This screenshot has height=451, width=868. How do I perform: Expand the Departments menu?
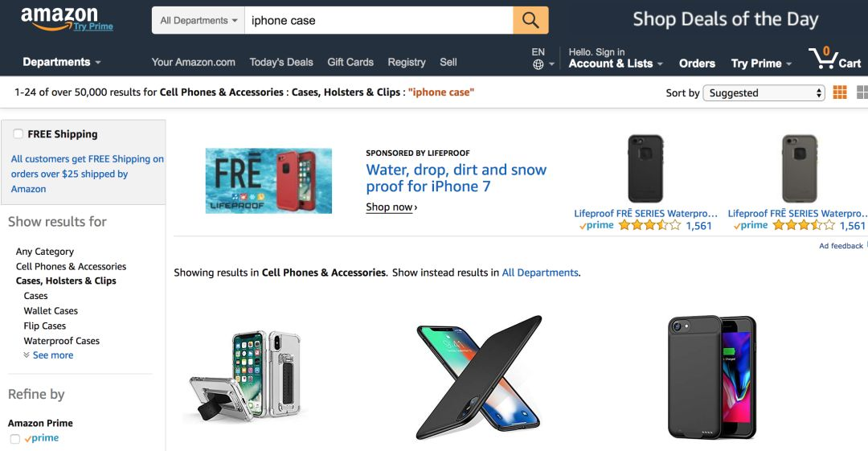coord(61,62)
